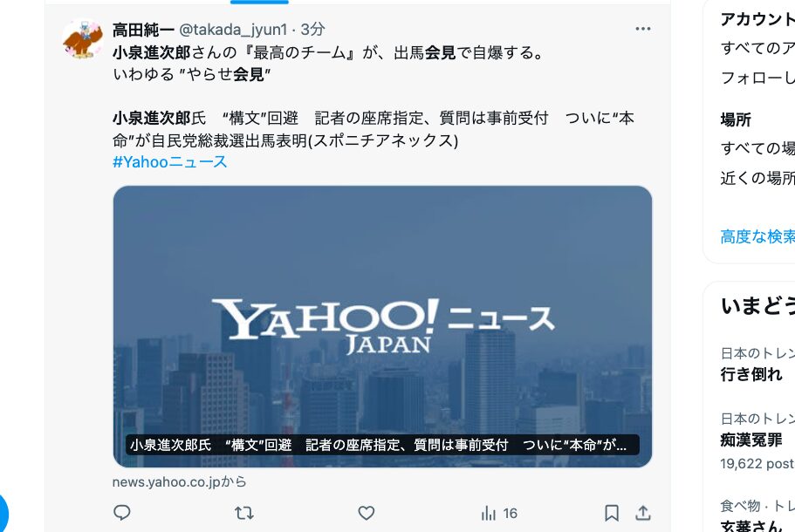
Task: Open the Yahoo! ニュース JAPAN link preview card
Action: [x=382, y=326]
